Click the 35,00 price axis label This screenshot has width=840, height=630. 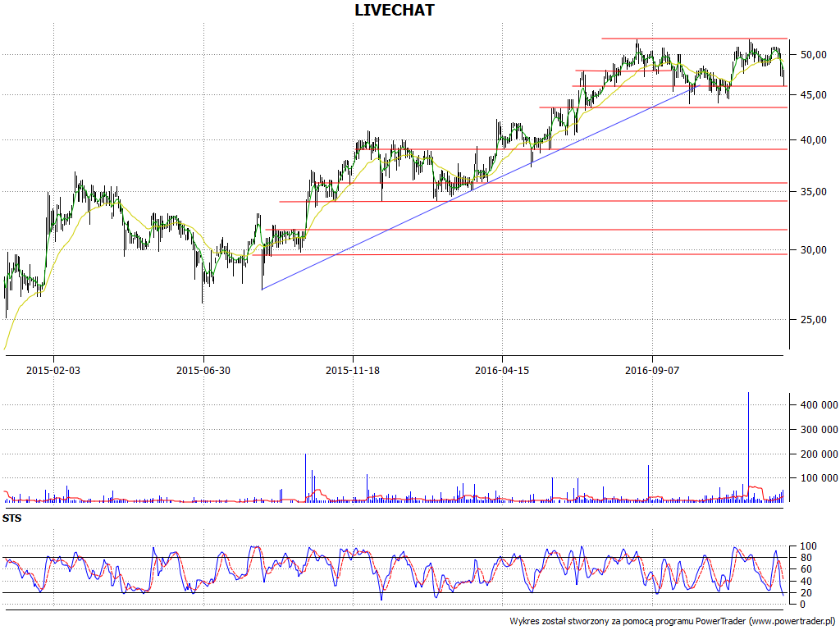(813, 191)
